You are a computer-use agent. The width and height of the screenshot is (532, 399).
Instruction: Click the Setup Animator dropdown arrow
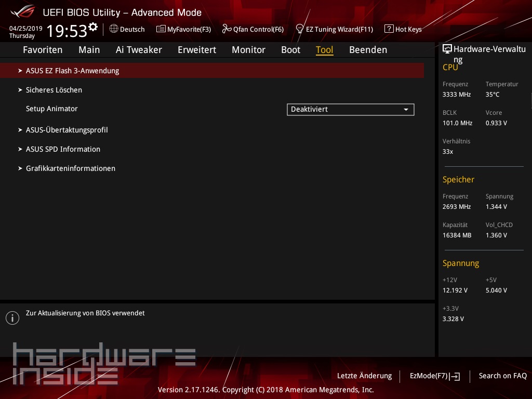click(x=406, y=110)
